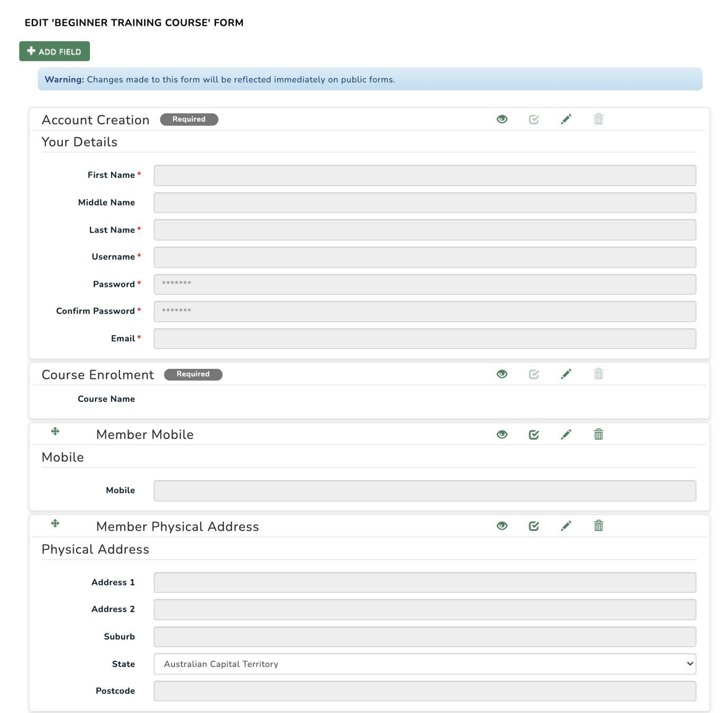The width and height of the screenshot is (728, 713).
Task: Click the required checkmark icon for Account Creation
Action: pos(534,119)
